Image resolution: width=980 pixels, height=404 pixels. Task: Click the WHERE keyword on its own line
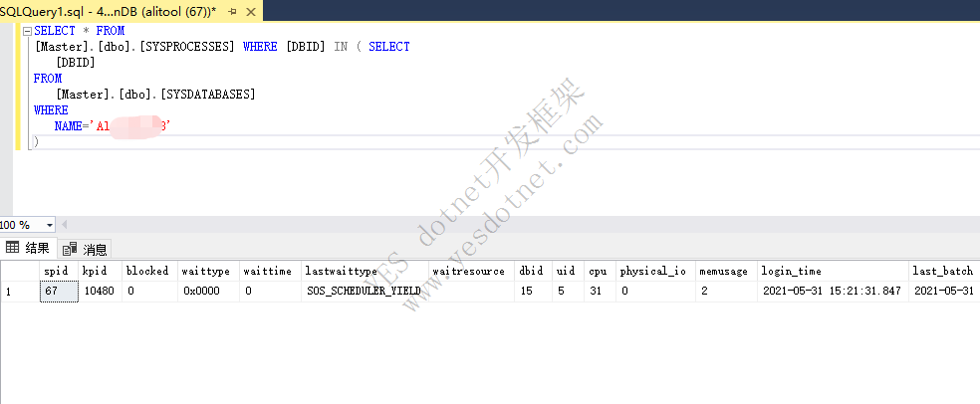pos(51,109)
